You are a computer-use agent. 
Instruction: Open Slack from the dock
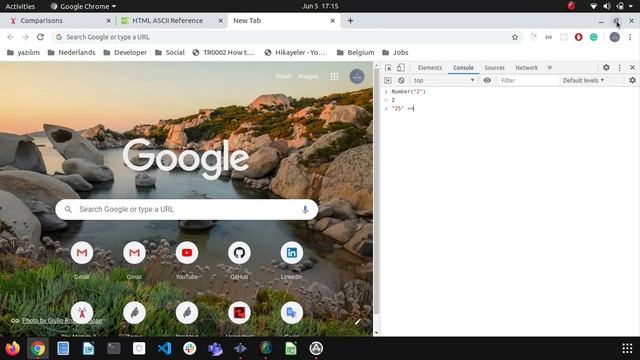point(189,349)
